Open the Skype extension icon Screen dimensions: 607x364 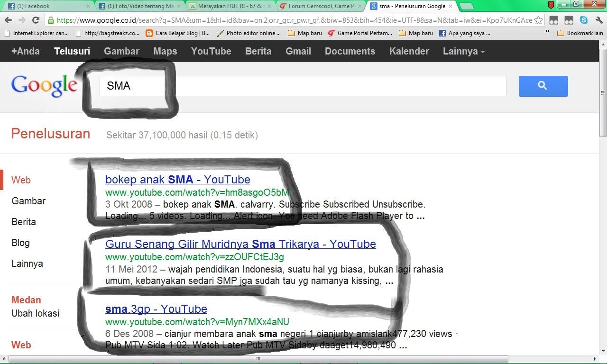(x=584, y=20)
